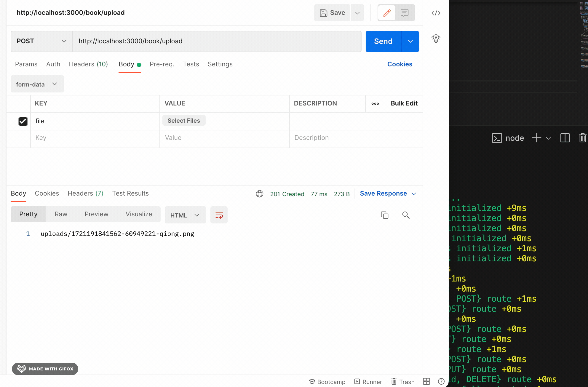Copy response body with copy icon

(x=384, y=215)
